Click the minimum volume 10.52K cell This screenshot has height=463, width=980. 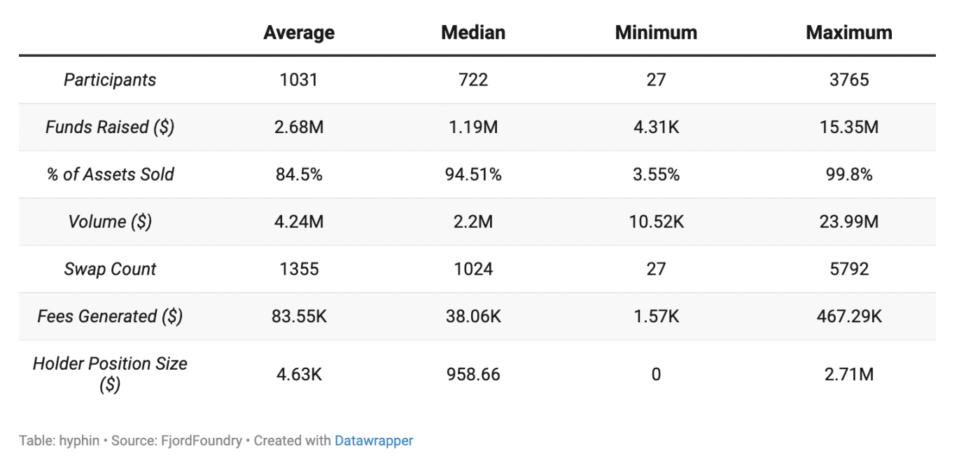656,222
